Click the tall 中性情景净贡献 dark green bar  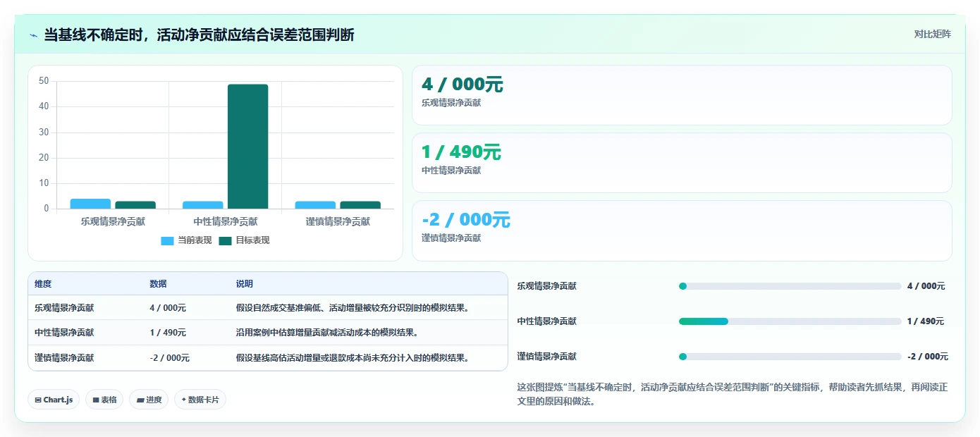247,147
